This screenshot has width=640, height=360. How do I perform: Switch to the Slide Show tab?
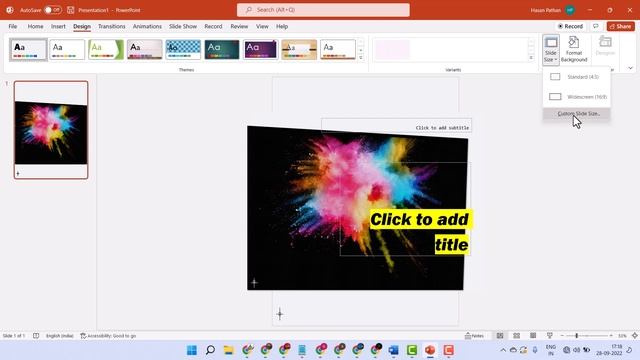click(x=183, y=27)
